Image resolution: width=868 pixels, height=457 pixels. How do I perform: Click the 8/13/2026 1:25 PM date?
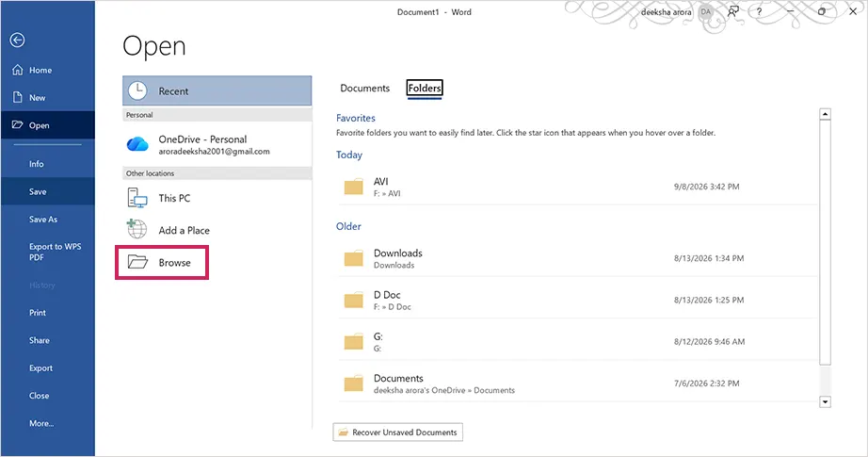[709, 301]
